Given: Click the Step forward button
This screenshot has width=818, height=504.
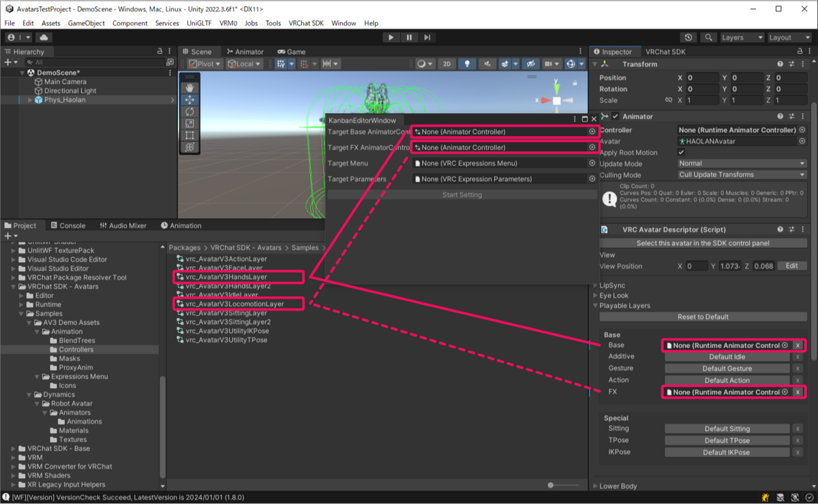Looking at the screenshot, I should click(x=427, y=37).
